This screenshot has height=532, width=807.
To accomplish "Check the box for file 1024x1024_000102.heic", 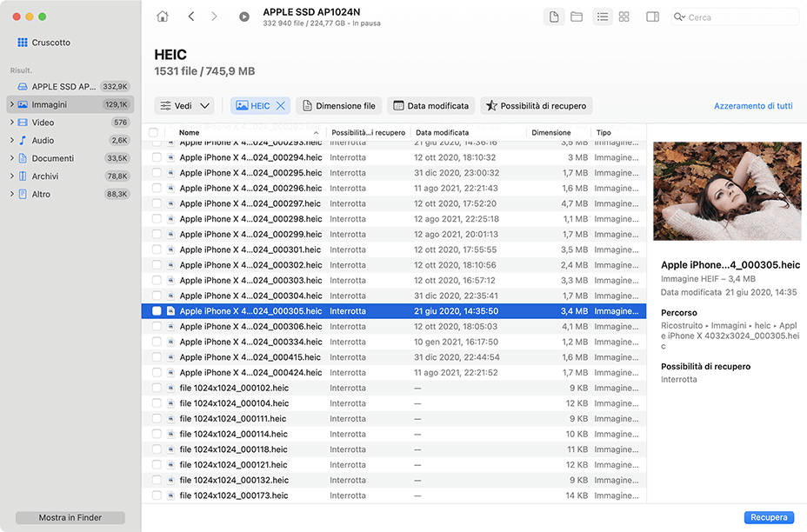I will click(157, 388).
